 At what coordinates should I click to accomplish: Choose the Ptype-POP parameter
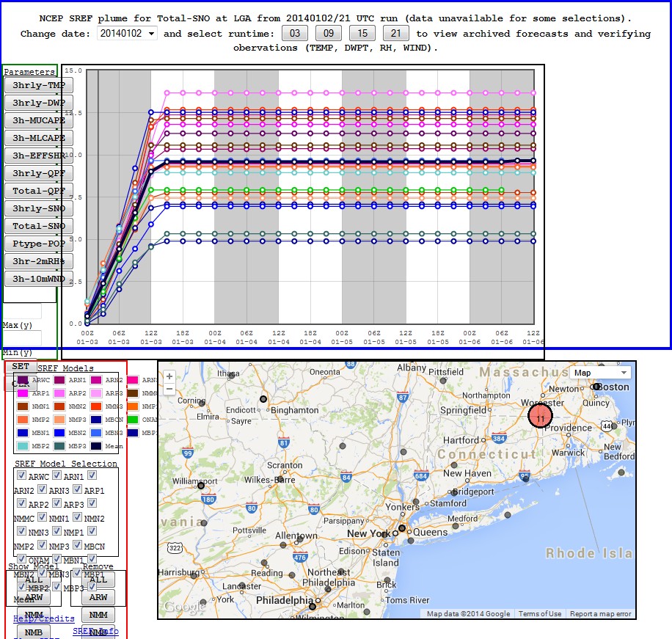click(x=38, y=244)
